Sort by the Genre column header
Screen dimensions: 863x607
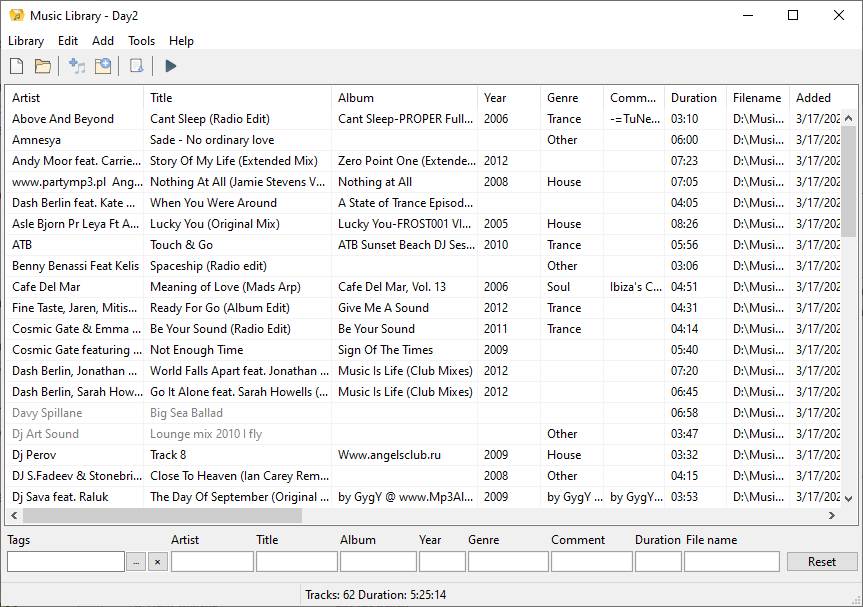coord(572,97)
